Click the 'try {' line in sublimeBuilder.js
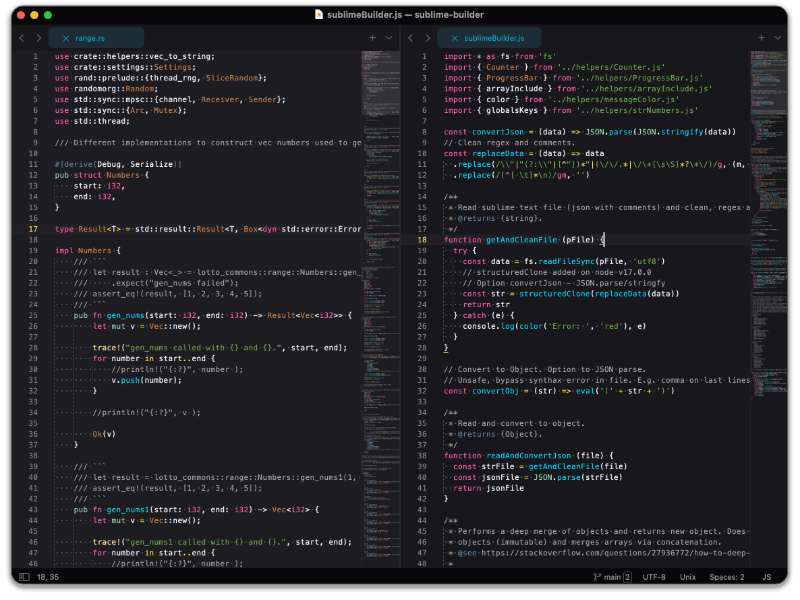800x600 pixels. pos(464,251)
